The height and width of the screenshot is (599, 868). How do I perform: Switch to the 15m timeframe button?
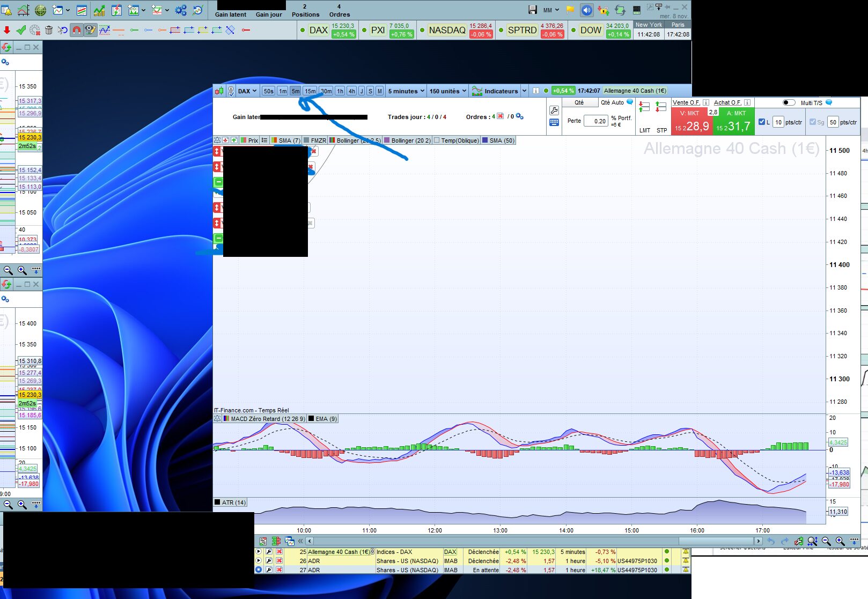[x=310, y=91]
